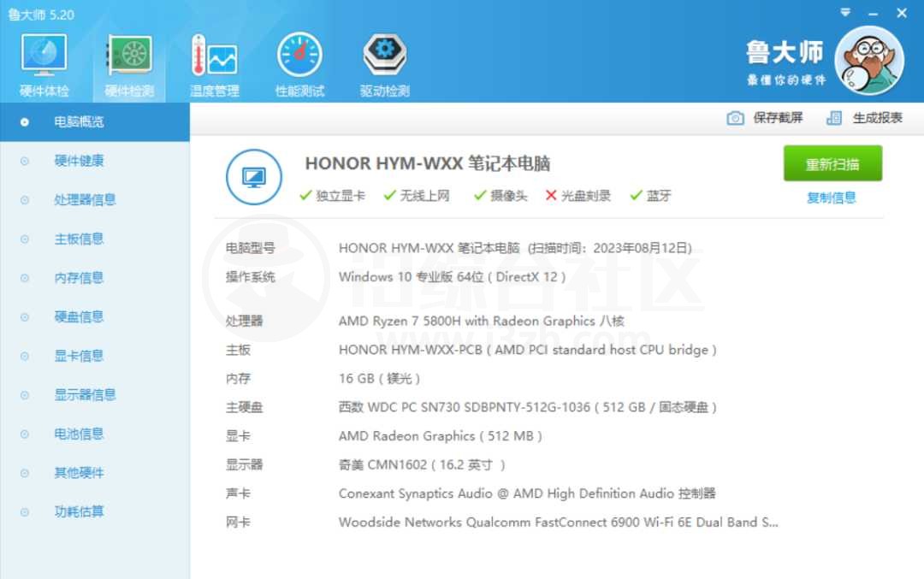924x579 pixels.
Task: Click the 16 GB ( 镁光 ) memory value
Action: tap(380, 379)
